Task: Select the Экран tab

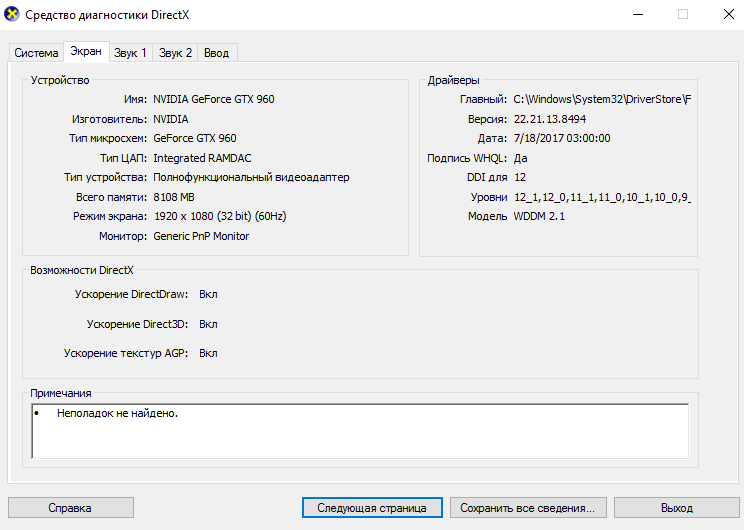Action: pos(86,51)
